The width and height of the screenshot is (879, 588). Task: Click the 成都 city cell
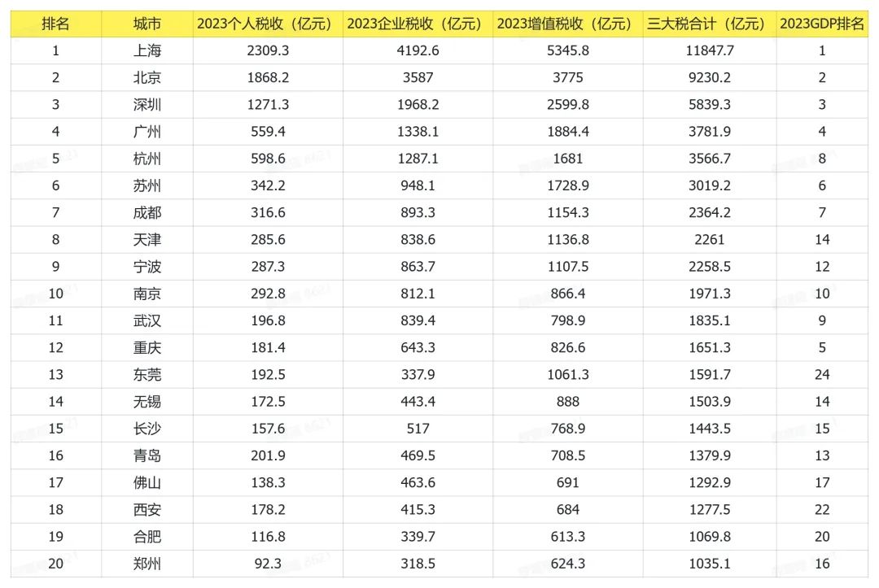click(x=146, y=212)
